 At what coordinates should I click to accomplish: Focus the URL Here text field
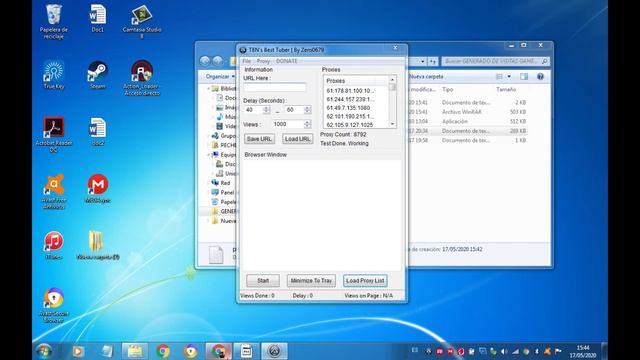tap(275, 87)
